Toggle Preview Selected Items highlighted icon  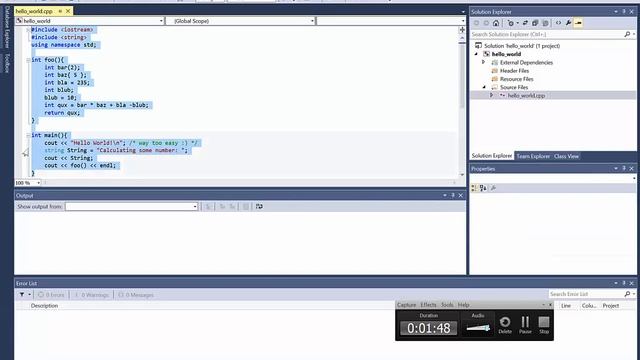pyautogui.click(x=578, y=23)
